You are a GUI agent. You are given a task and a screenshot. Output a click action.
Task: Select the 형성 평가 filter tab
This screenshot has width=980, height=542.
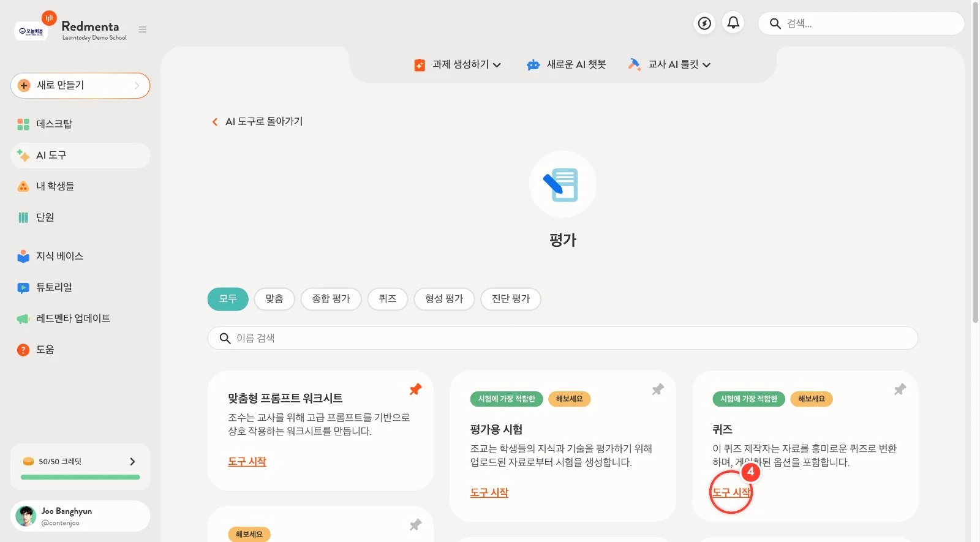tap(444, 299)
